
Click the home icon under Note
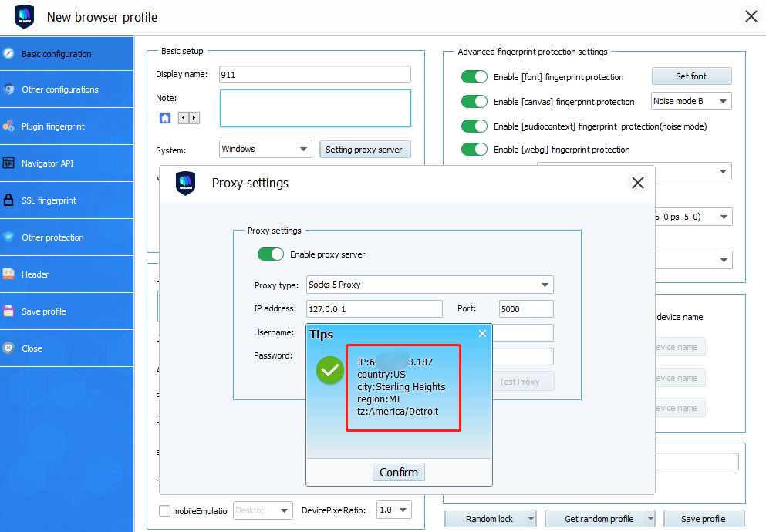tap(165, 118)
